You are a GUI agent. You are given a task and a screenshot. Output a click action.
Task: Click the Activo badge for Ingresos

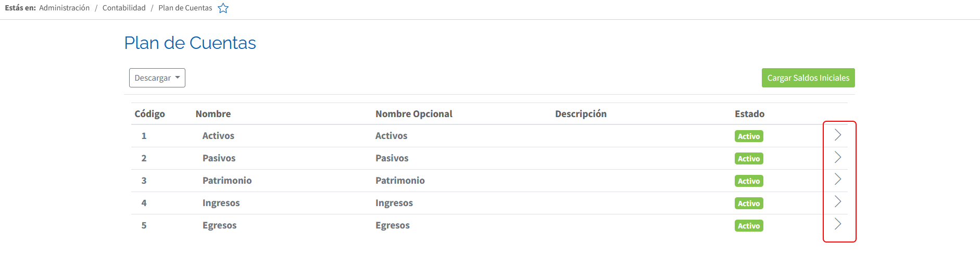(x=749, y=204)
